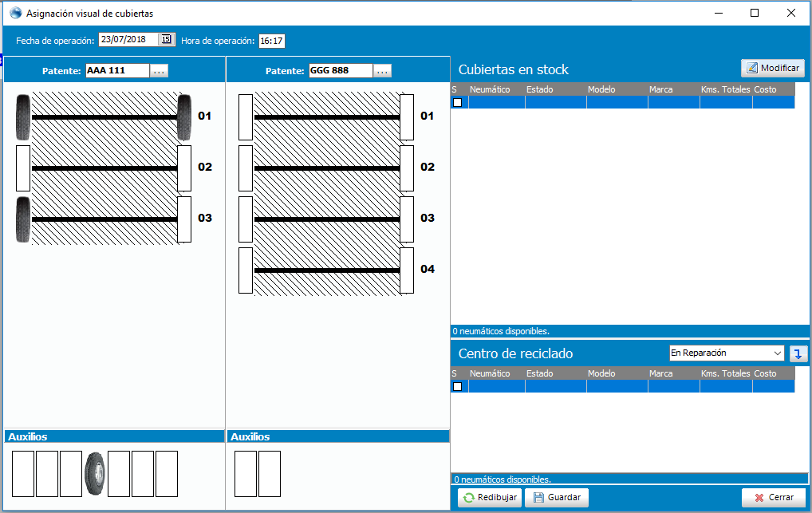
Task: Select the spare tire in AAA 111 Auxilios
Action: pos(95,474)
